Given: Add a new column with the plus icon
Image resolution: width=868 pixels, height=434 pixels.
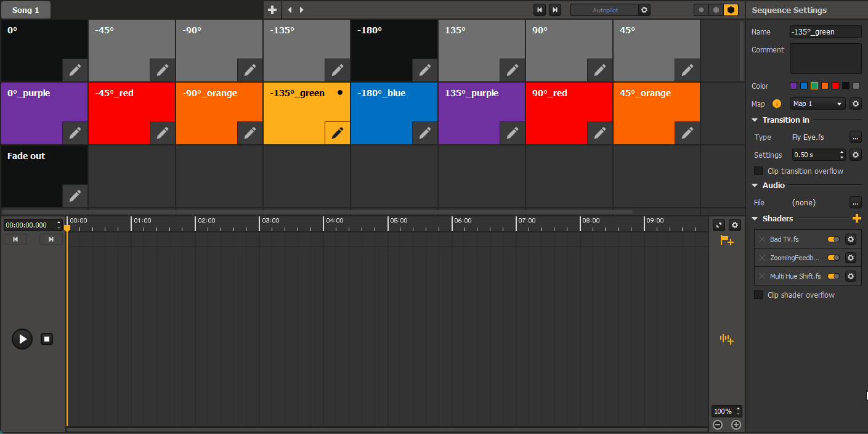Looking at the screenshot, I should (272, 10).
